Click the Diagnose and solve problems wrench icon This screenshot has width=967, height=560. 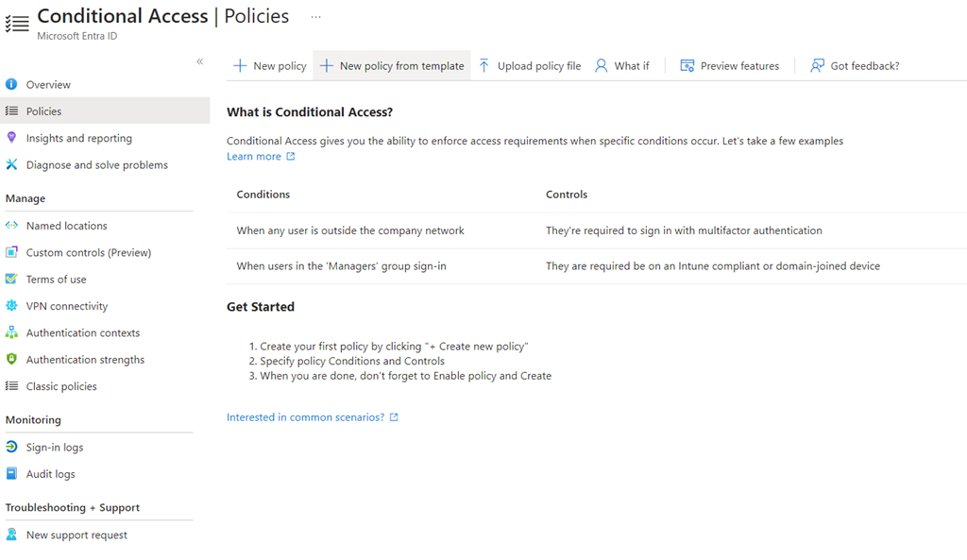[10, 164]
